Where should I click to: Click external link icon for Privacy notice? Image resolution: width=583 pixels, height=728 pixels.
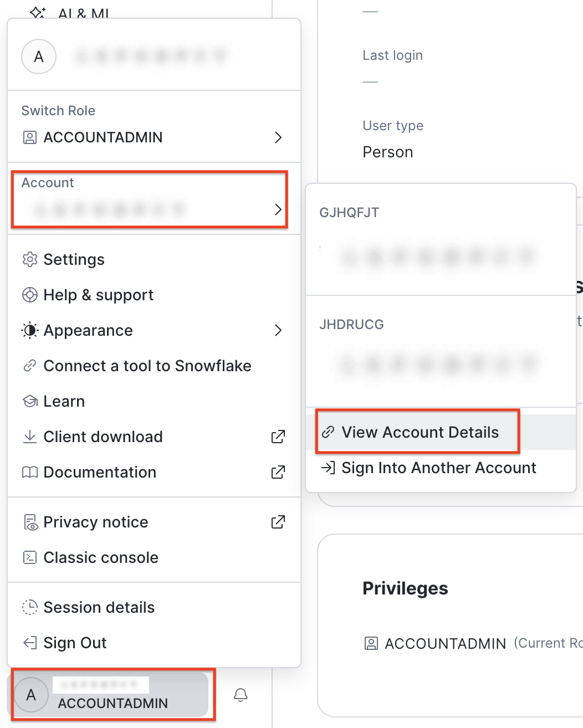coord(278,522)
